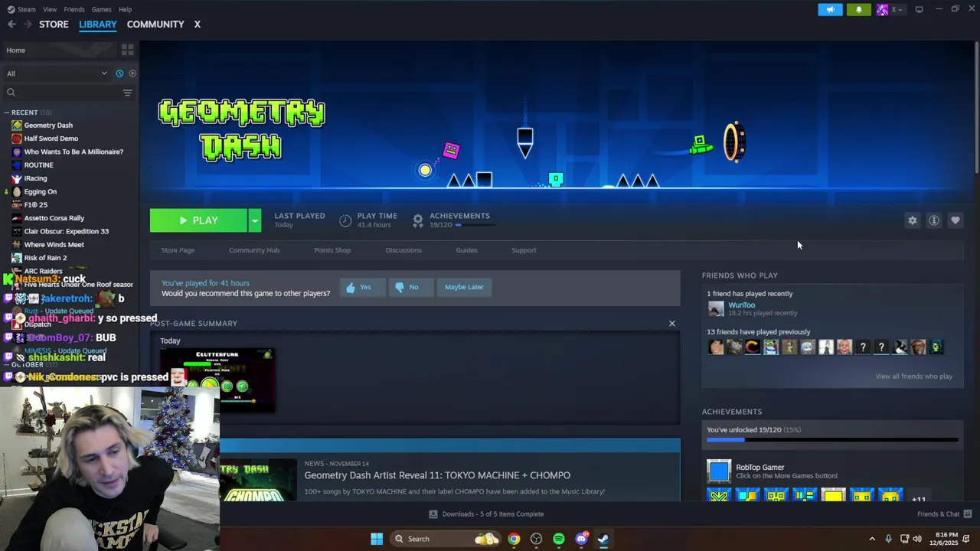Screen dimensions: 980x551
Task: Switch to Big Picture mode icon
Action: tap(919, 9)
